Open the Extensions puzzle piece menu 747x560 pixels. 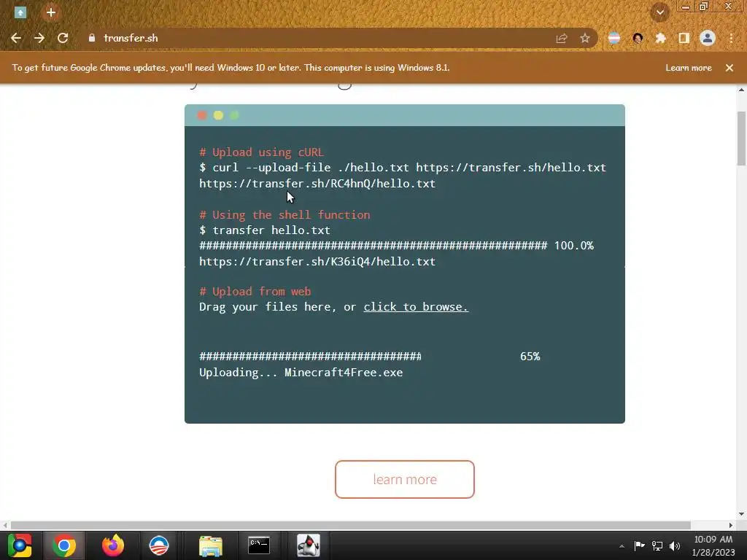661,38
